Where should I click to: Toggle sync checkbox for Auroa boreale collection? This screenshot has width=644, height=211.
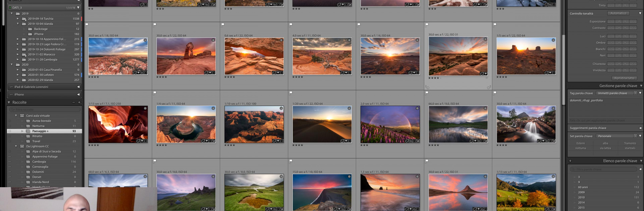(x=10, y=121)
